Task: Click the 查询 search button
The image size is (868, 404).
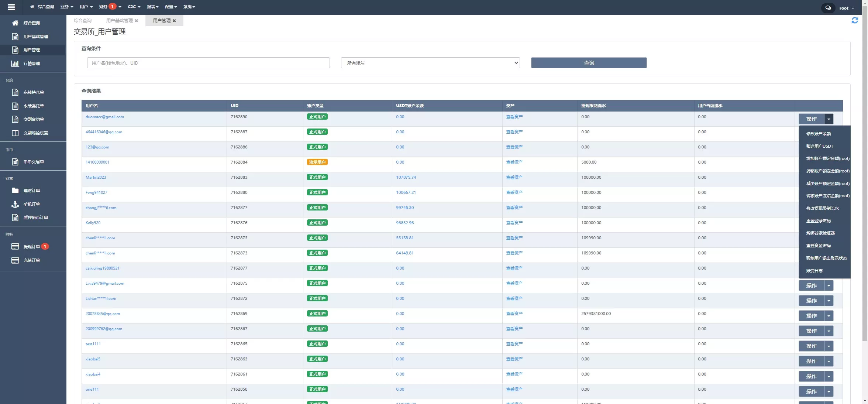Action: point(589,63)
